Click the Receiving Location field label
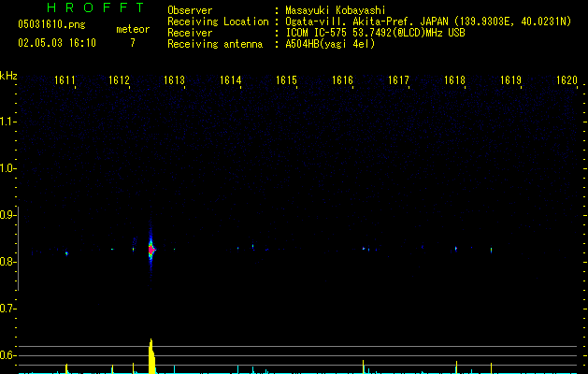588x374 pixels. (x=218, y=22)
